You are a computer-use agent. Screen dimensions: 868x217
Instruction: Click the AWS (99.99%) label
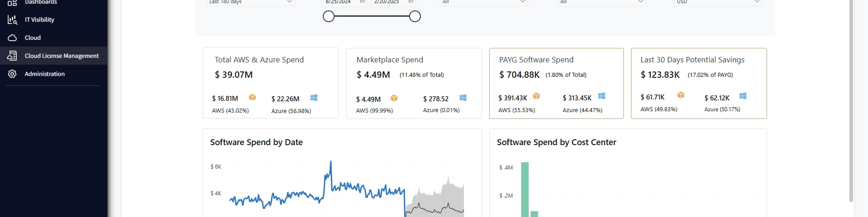(x=374, y=110)
